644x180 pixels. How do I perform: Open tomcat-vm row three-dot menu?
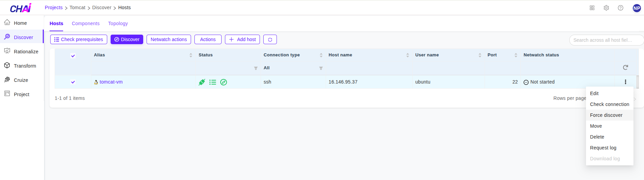coord(625,82)
